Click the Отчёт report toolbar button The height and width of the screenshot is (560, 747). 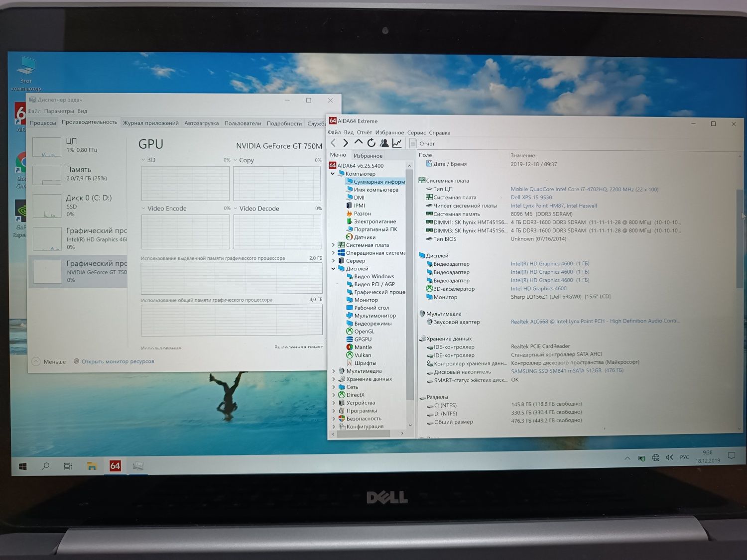422,143
